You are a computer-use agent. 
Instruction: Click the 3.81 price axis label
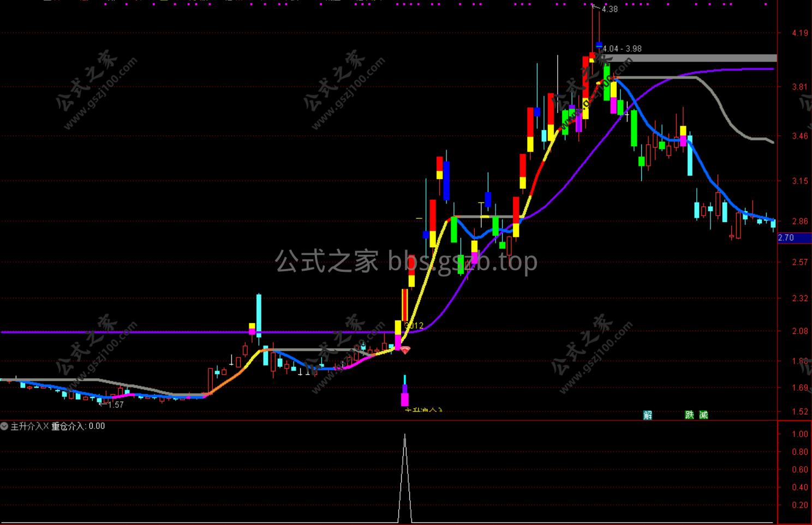pyautogui.click(x=800, y=87)
